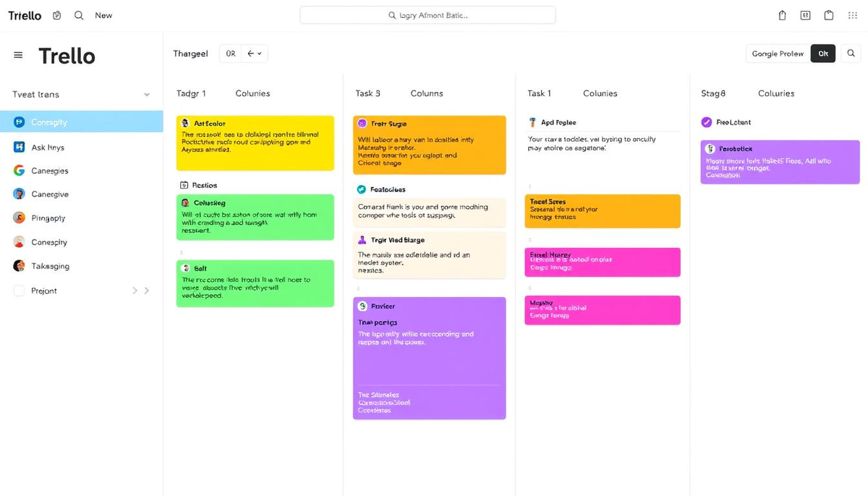Viewport: 868px width, 496px height.
Task: Focus the top center search field
Action: coord(427,15)
